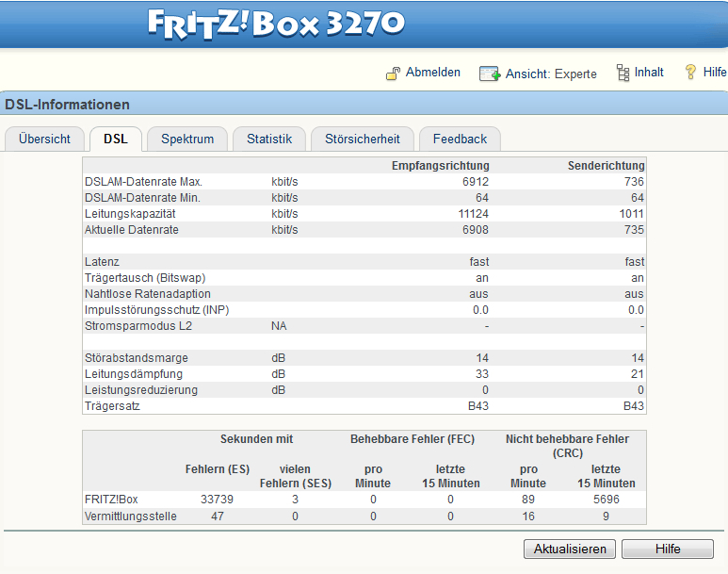Switch to the Übersicht tab
This screenshot has width=728, height=574.
pos(44,139)
